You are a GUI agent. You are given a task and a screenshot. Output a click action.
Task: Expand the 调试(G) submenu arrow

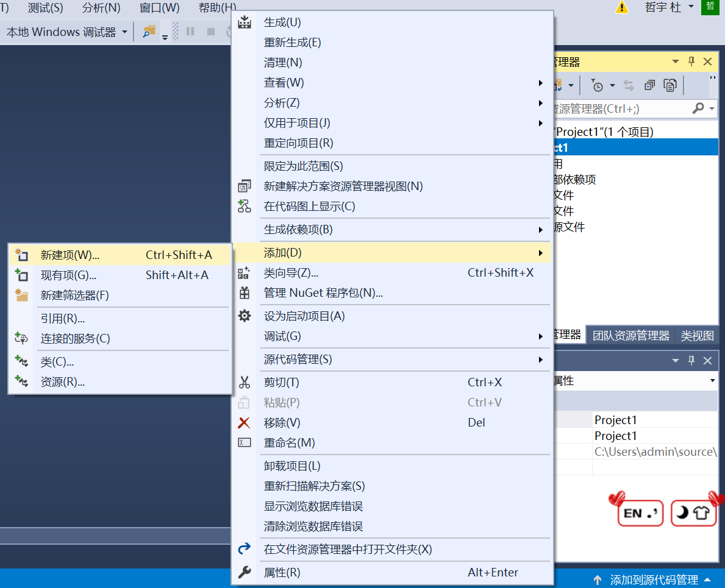(x=540, y=336)
